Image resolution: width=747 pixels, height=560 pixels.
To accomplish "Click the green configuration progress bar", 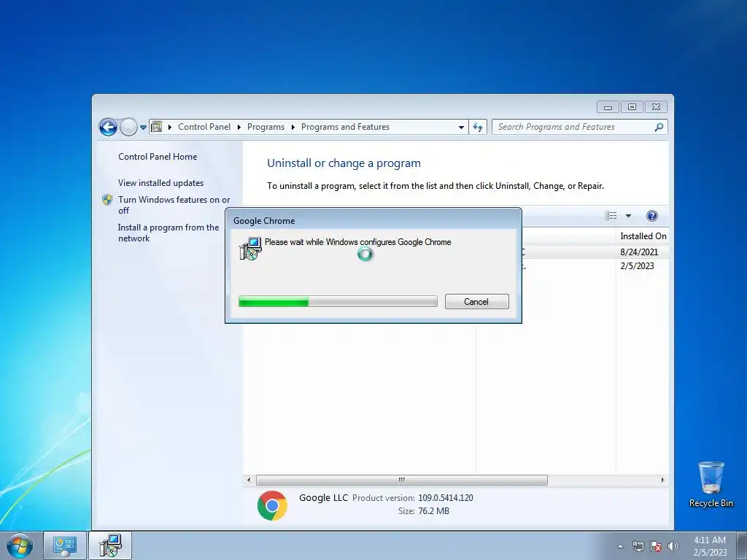I will (x=338, y=301).
